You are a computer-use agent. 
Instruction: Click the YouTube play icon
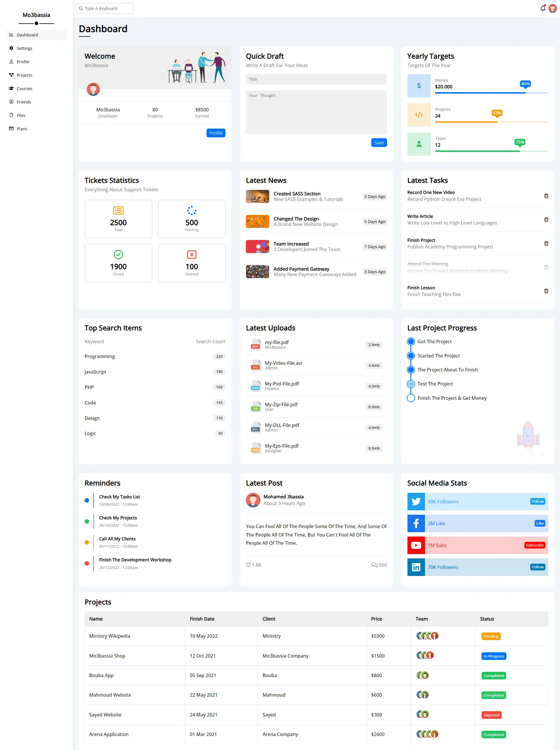[x=416, y=545]
